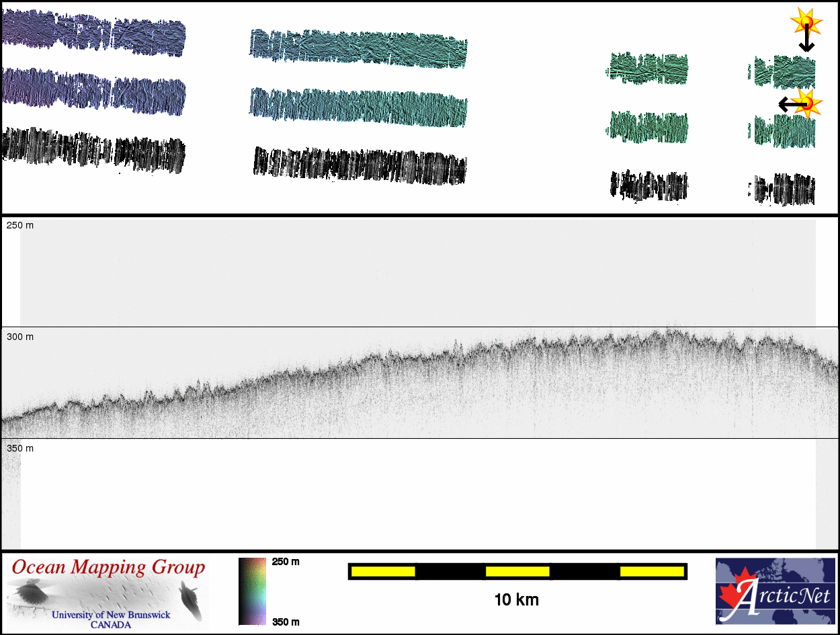The image size is (840, 635).
Task: Click the 350 m label beside color scale
Action: pyautogui.click(x=286, y=622)
